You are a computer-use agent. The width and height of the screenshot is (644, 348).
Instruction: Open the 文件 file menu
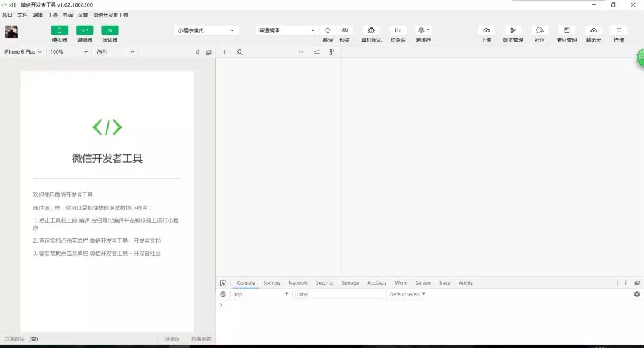pos(23,15)
